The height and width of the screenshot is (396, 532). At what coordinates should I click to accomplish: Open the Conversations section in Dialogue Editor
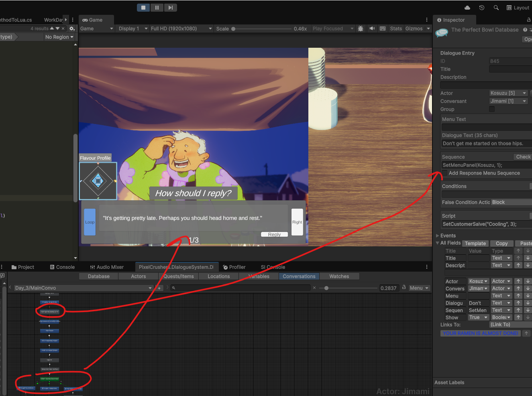[299, 276]
